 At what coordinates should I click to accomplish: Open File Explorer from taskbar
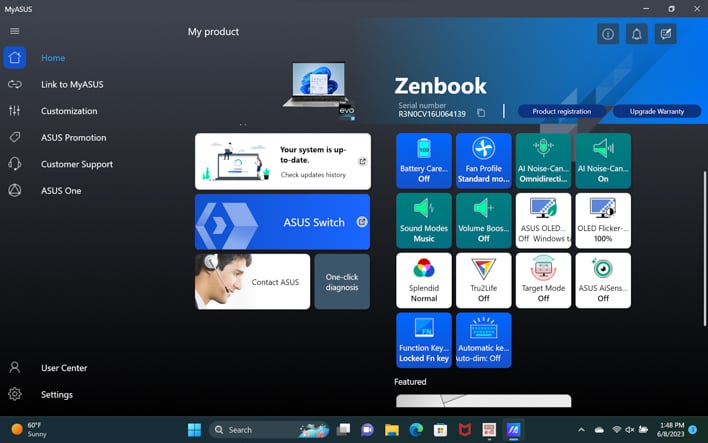pyautogui.click(x=391, y=430)
